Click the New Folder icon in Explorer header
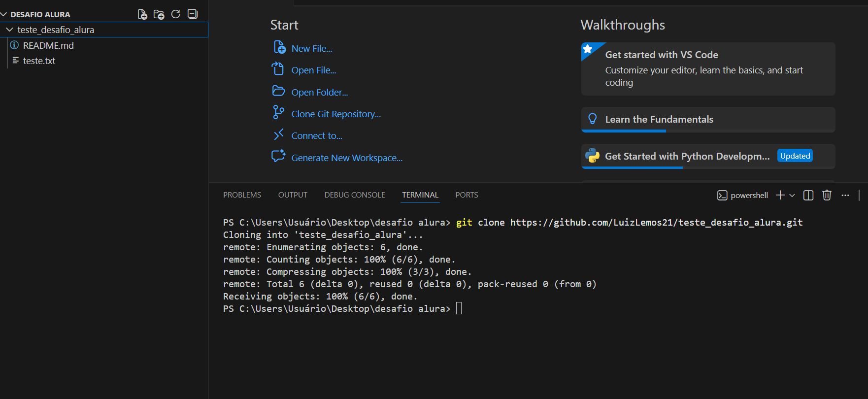 tap(159, 14)
